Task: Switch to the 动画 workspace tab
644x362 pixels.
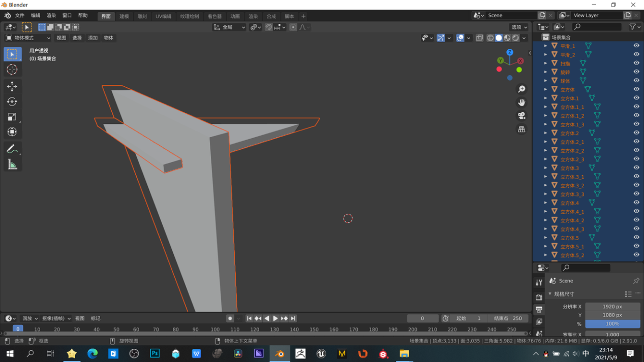Action: coord(235,16)
